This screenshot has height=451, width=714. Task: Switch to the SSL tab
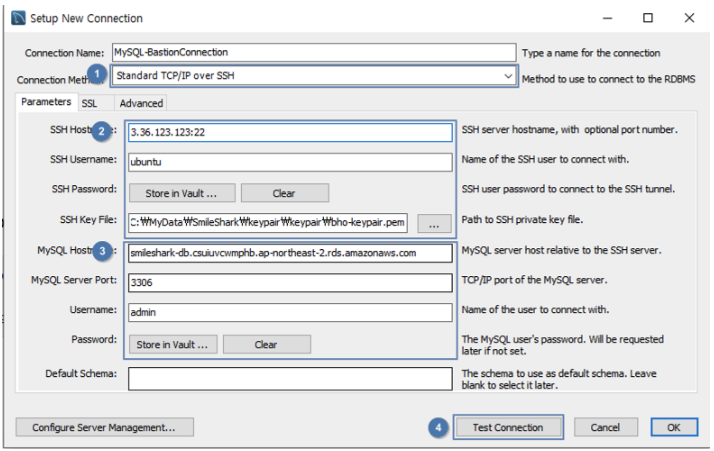pyautogui.click(x=90, y=102)
